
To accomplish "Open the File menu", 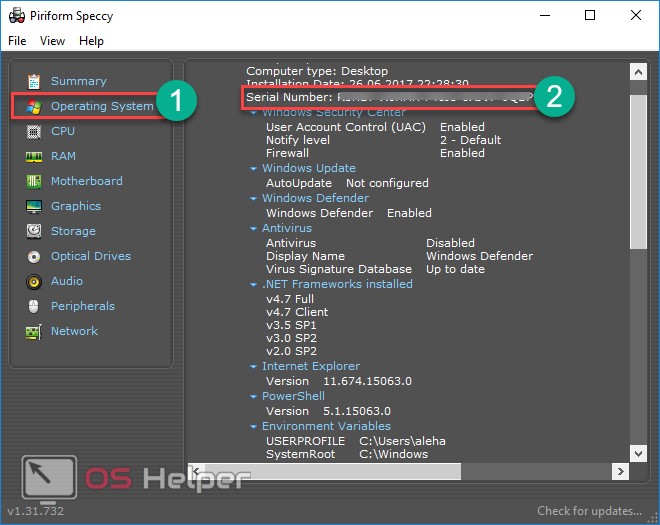I will click(x=17, y=41).
